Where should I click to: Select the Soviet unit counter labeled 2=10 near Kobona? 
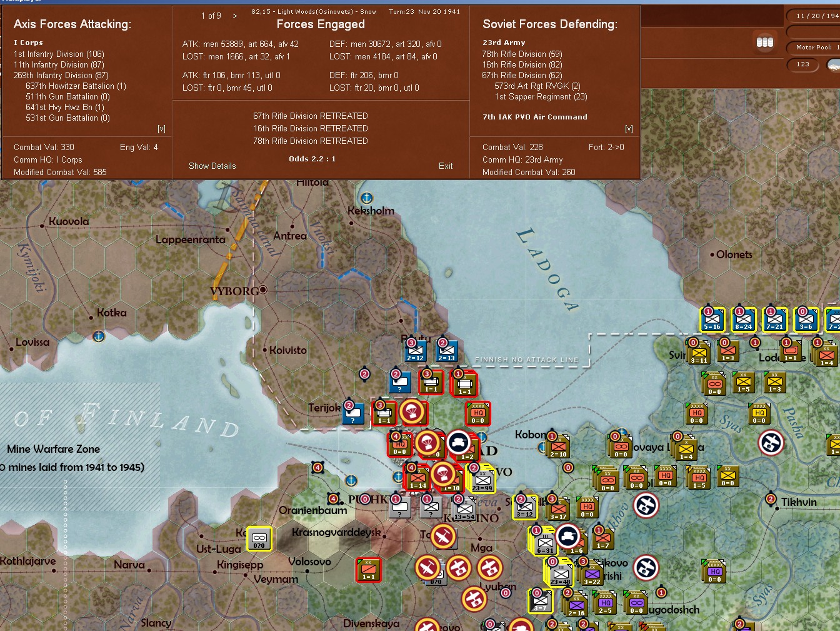pos(558,447)
